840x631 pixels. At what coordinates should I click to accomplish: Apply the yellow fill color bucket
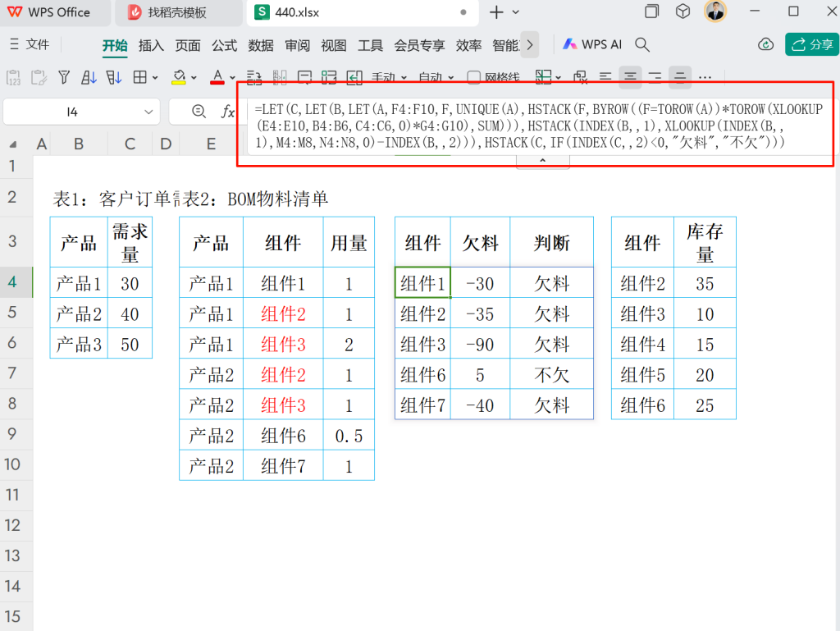point(179,78)
